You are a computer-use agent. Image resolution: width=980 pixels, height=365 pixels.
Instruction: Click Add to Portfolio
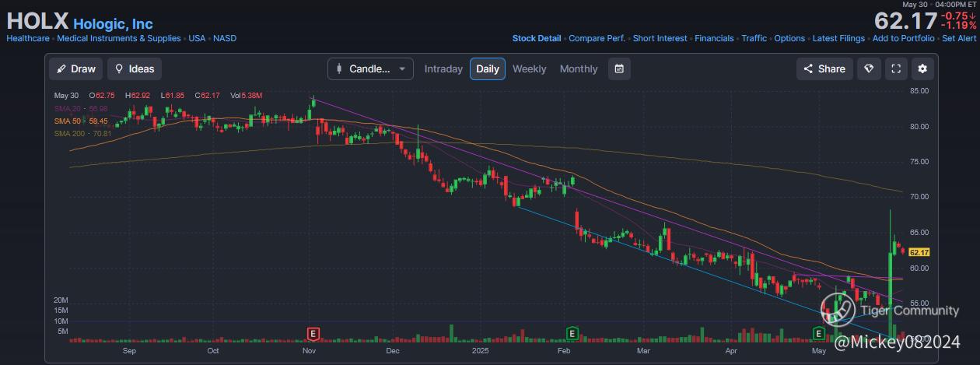[x=903, y=38]
